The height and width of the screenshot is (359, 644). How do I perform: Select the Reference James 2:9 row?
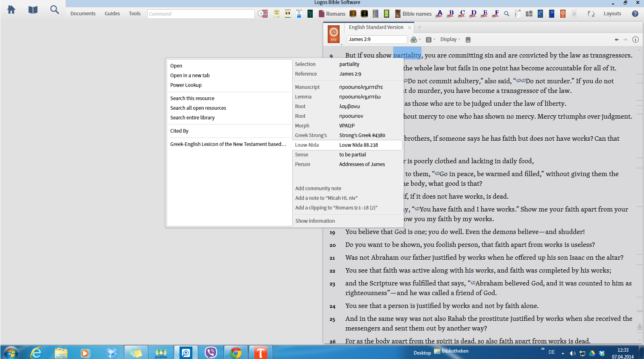pyautogui.click(x=348, y=74)
